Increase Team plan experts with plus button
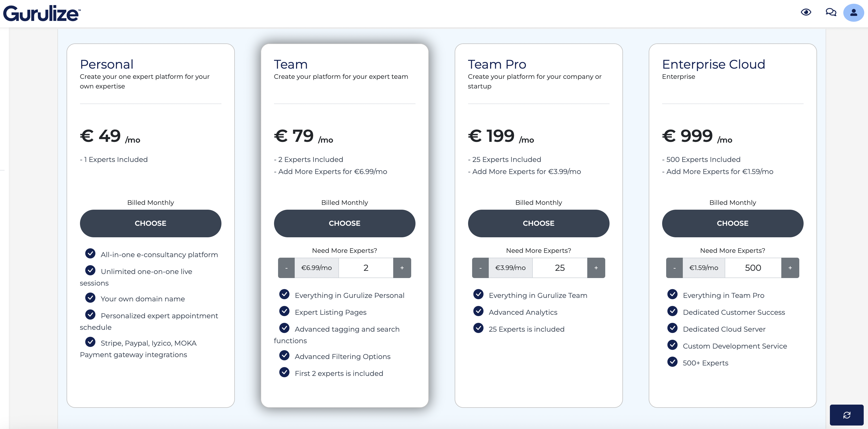Screen dimensions: 868x429 [402, 268]
